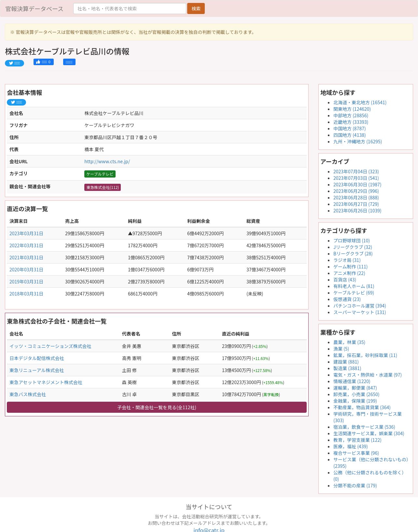This screenshot has height=532, width=418.
Task: Select 四国地方 (4138) region link
Action: [x=349, y=135]
